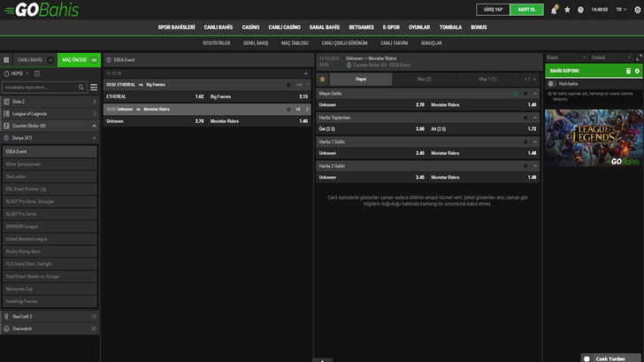Click the Overwatch game icon
Screen dimensions: 644x362
point(6,328)
